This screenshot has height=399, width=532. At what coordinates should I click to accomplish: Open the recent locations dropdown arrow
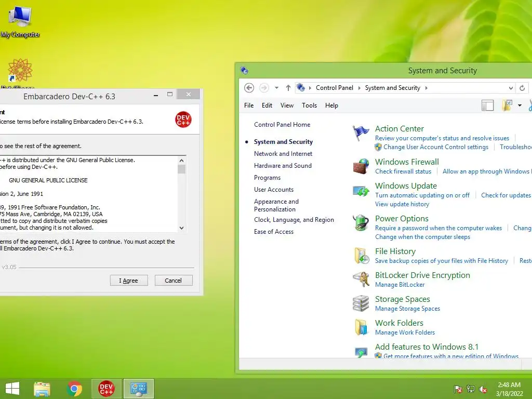(x=276, y=88)
